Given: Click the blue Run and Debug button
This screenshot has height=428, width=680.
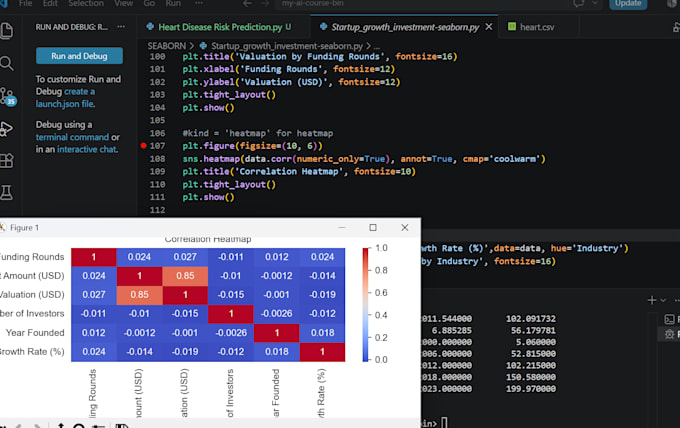Looking at the screenshot, I should click(79, 56).
